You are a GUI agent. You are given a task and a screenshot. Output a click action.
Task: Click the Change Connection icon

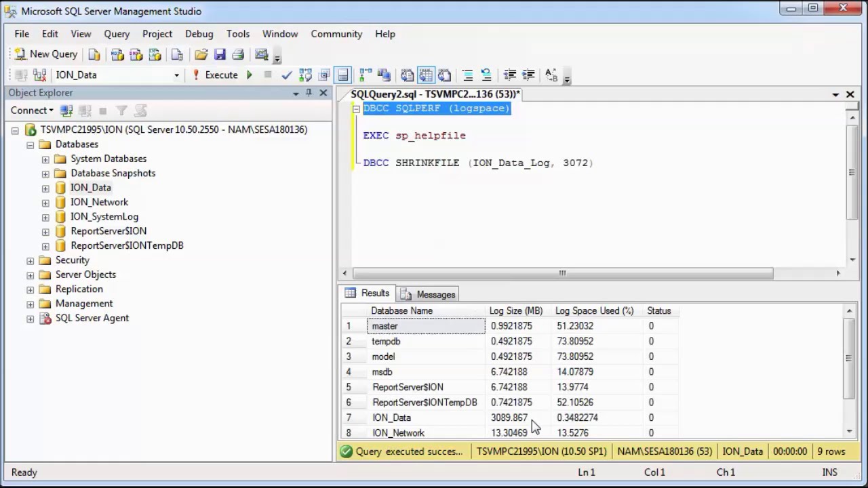[40, 75]
